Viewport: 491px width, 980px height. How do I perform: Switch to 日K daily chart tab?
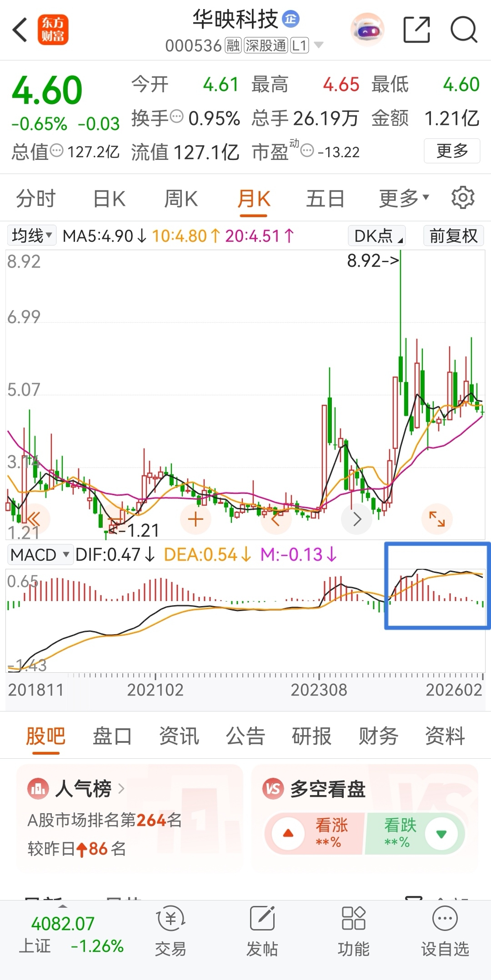coord(109,199)
